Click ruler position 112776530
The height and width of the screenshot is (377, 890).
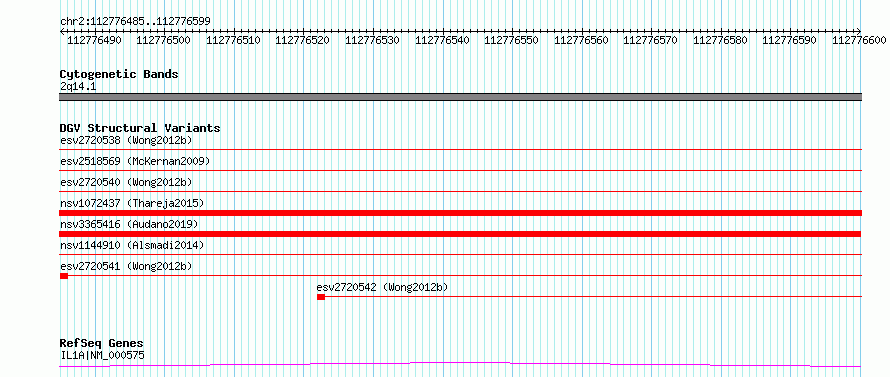pos(372,40)
